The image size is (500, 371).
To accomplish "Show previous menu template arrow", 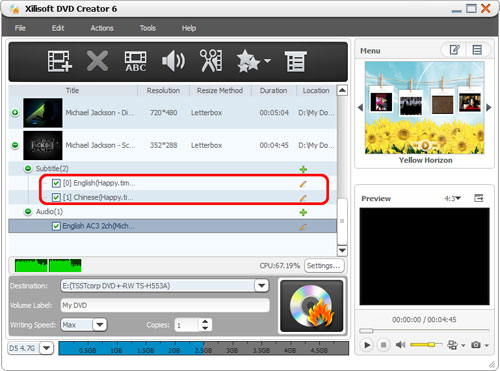I will 360,107.
